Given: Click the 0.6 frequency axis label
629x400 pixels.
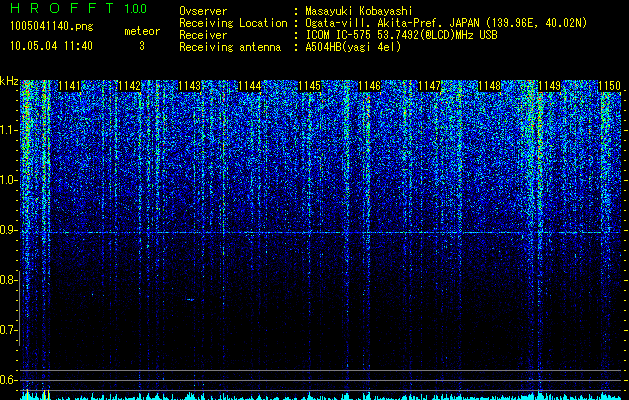Looking at the screenshot, I should 8,380.
